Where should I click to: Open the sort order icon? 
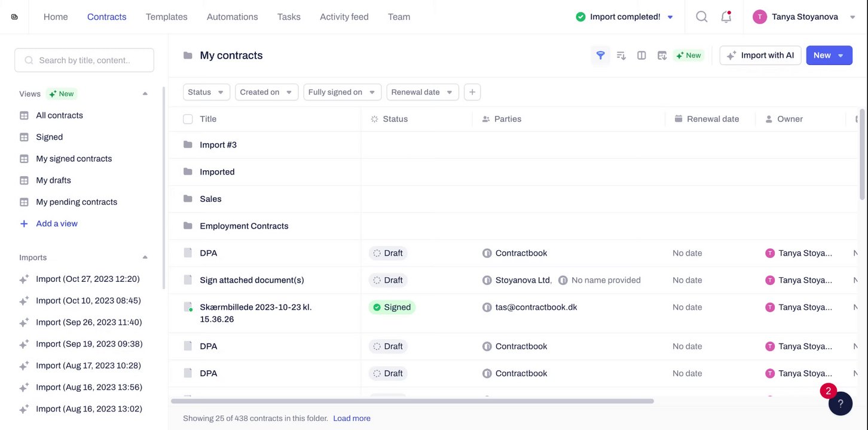(621, 56)
